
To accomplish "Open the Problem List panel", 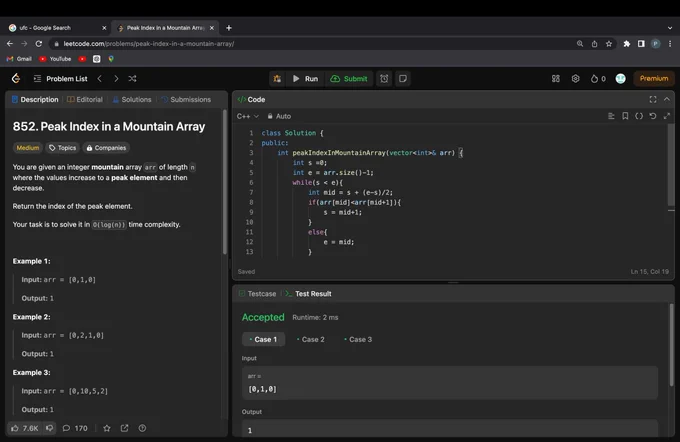I will [61, 79].
